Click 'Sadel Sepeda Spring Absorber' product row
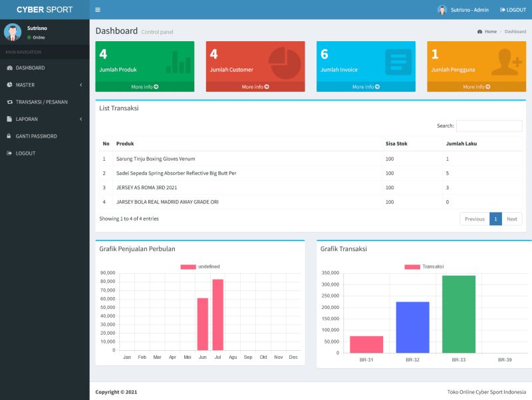The image size is (532, 400). point(311,173)
